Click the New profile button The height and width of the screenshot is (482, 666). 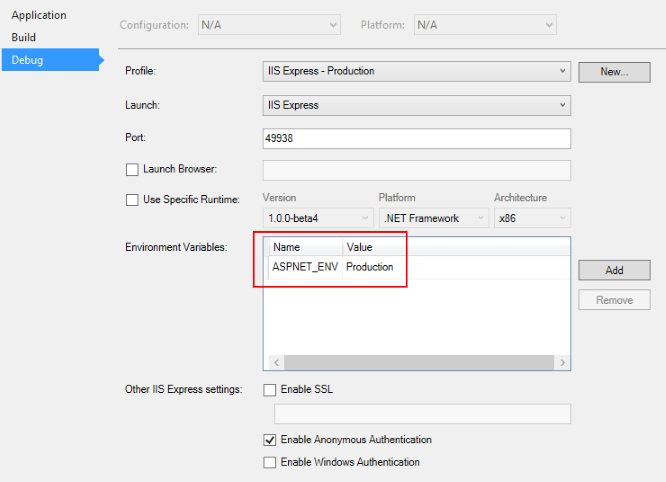pos(614,72)
